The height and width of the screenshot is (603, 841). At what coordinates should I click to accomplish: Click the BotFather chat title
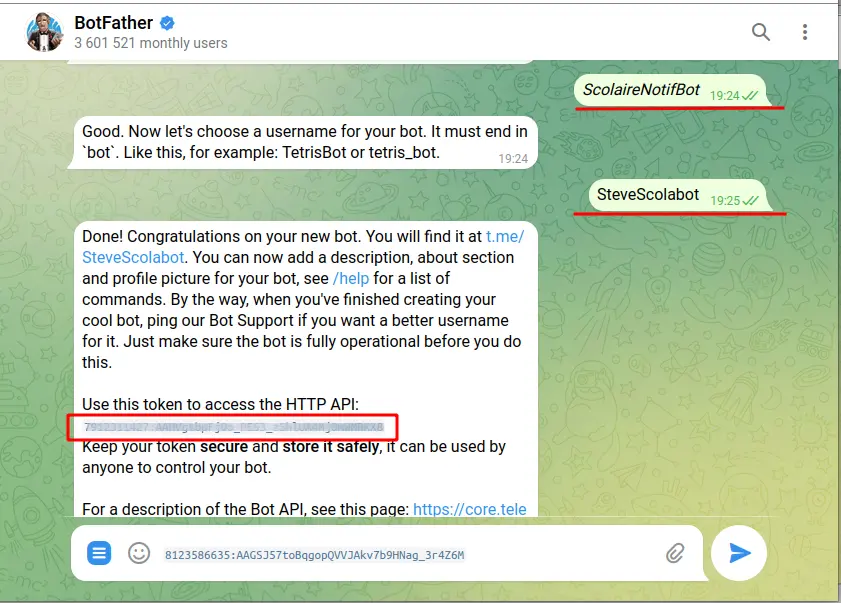114,23
